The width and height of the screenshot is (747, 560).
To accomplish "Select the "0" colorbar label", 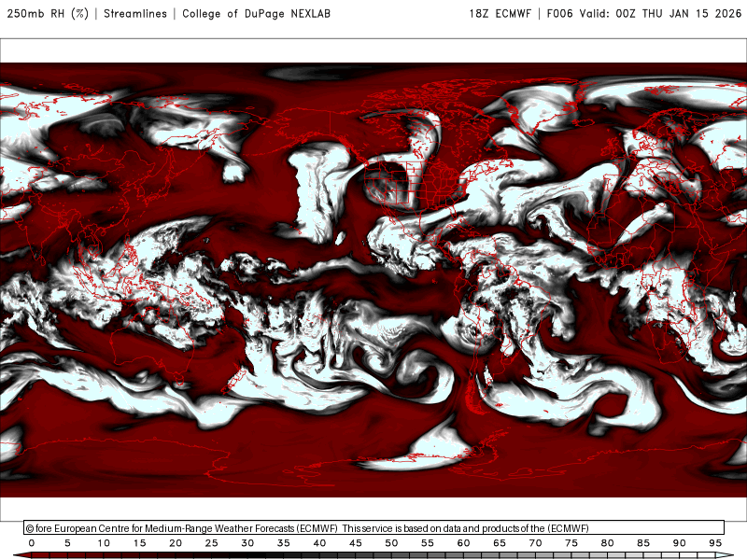I will [x=32, y=543].
